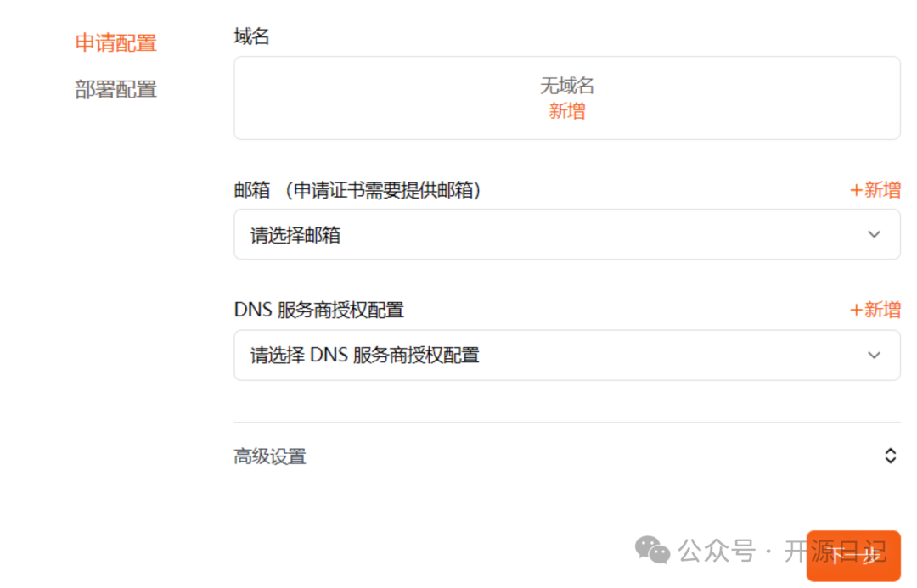Click the chevron arrow in the DNS selector
The image size is (917, 588).
pos(874,355)
